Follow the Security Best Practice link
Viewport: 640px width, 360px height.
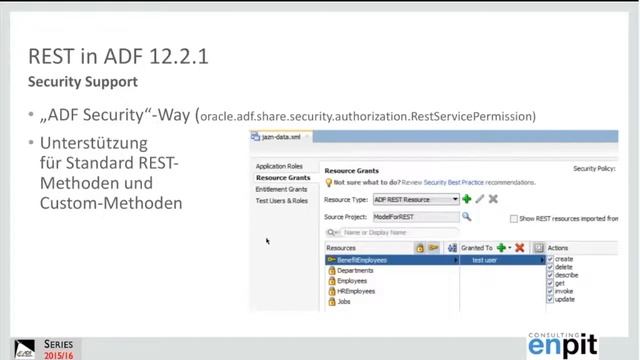click(x=453, y=182)
